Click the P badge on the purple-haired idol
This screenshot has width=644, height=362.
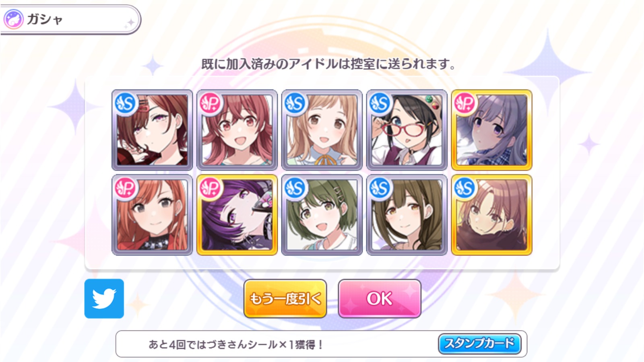point(210,189)
